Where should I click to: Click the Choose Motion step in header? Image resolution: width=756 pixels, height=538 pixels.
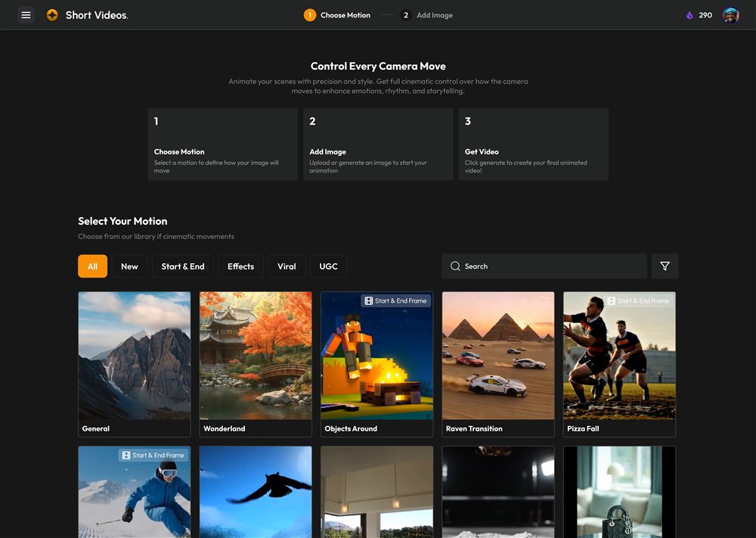[337, 15]
